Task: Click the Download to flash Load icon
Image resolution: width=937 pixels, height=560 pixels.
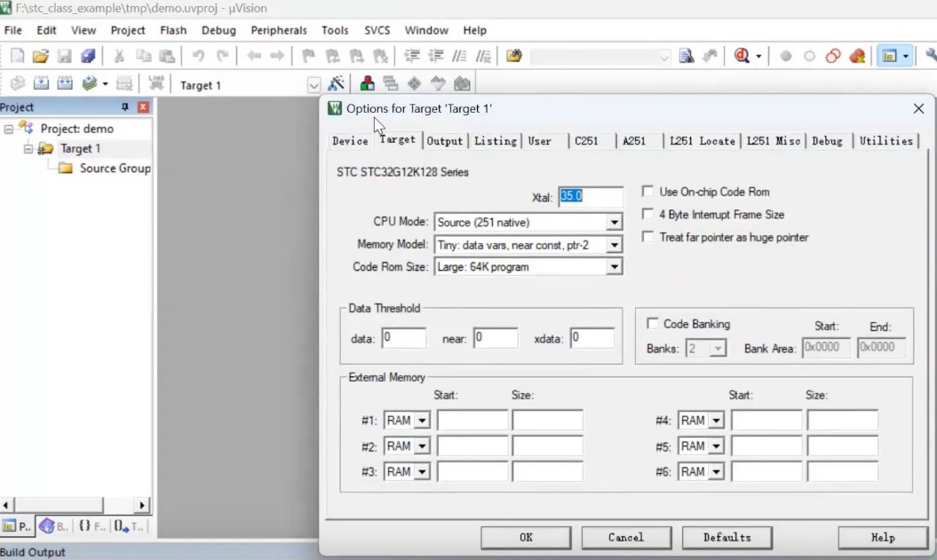Action: (x=156, y=83)
